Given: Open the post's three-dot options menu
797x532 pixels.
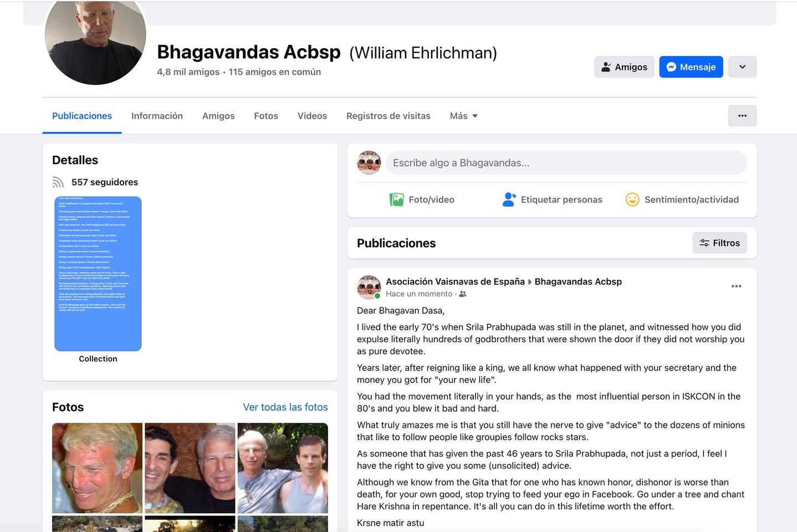Looking at the screenshot, I should 736,287.
